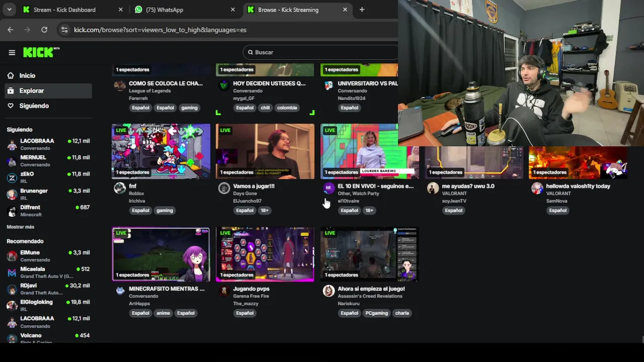Click zEkO channel avatar
This screenshot has height=362, width=644.
pos(12,178)
